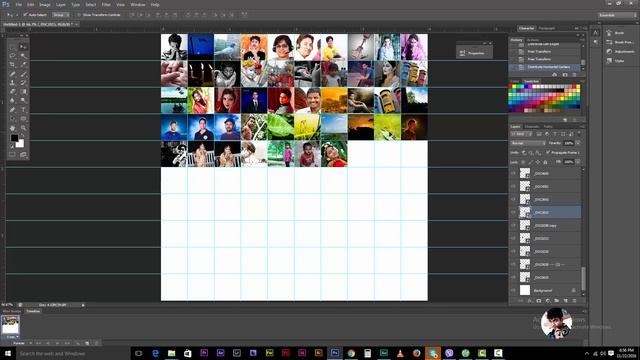Select the Eyedropper tool
The height and width of the screenshot is (360, 640).
point(23,65)
